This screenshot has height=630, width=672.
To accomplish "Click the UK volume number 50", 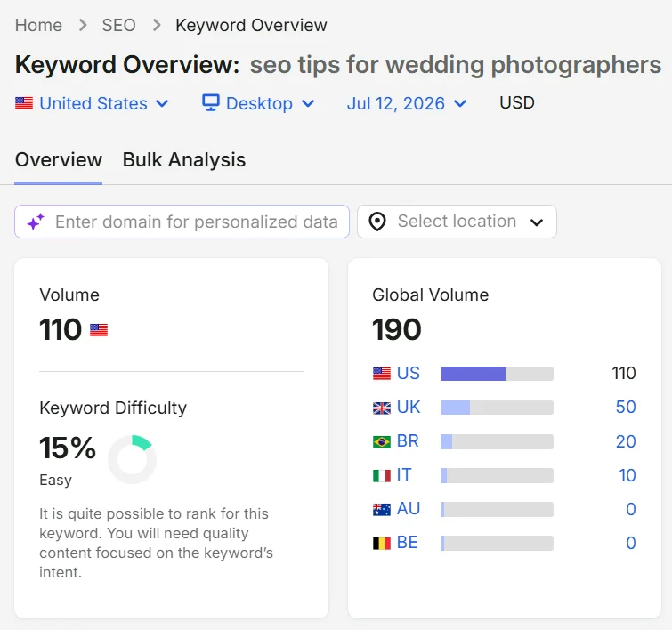I will (626, 408).
